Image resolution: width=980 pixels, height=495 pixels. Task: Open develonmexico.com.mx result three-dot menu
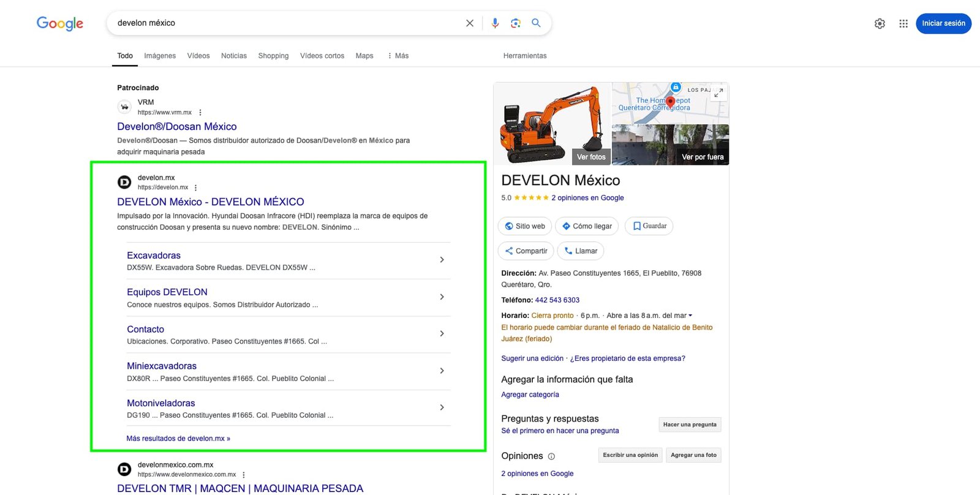pos(244,475)
